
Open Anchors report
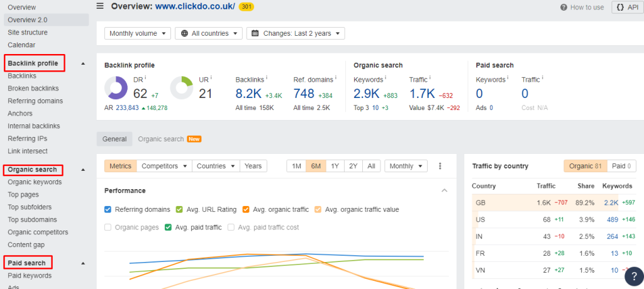[20, 113]
